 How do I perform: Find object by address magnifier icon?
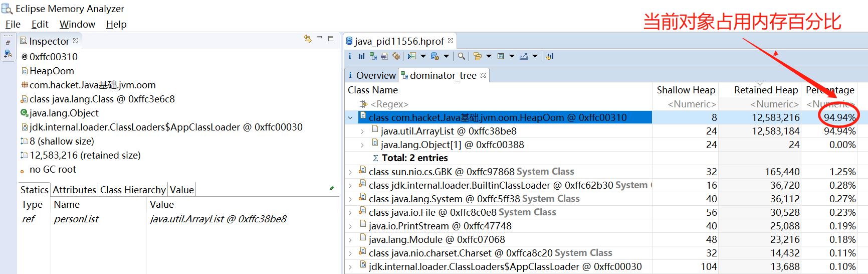point(461,56)
